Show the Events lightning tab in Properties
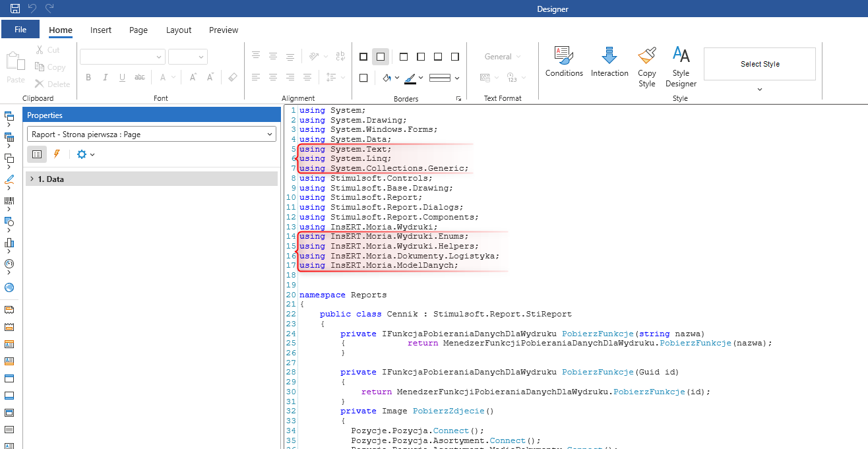This screenshot has width=868, height=449. pos(57,154)
